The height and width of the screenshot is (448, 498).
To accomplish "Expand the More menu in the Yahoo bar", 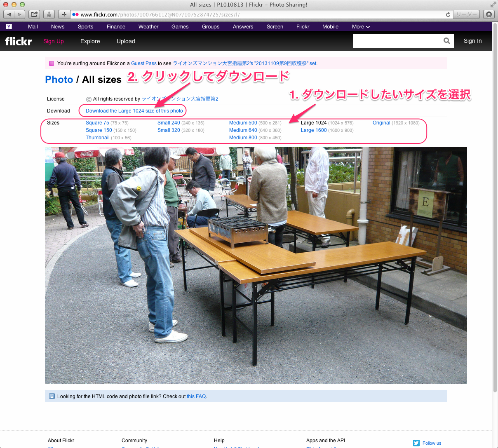I will (x=360, y=26).
